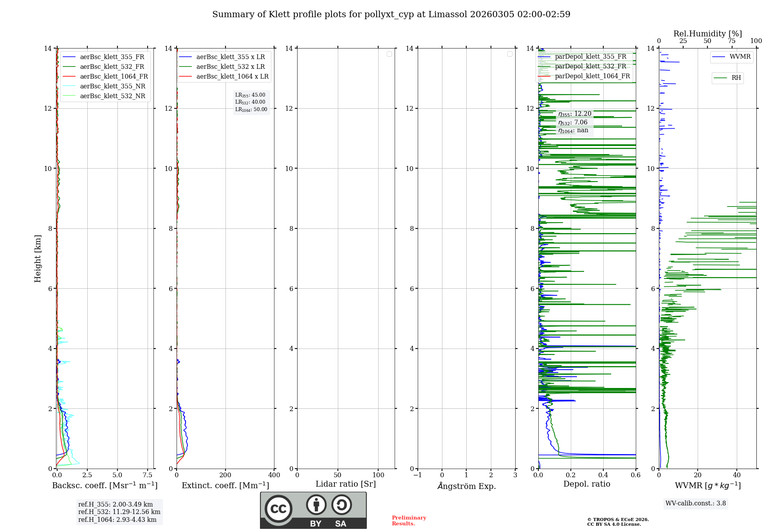Select aerBsc_klett_355_NR cyan legend entry

112,86
